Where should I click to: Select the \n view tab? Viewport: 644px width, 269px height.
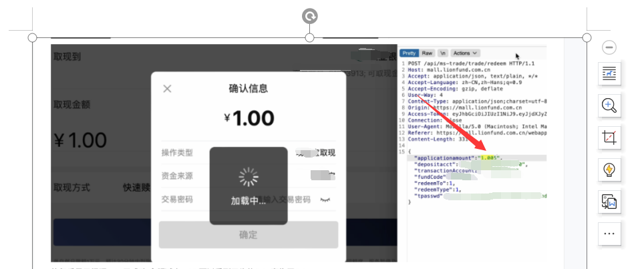click(442, 53)
